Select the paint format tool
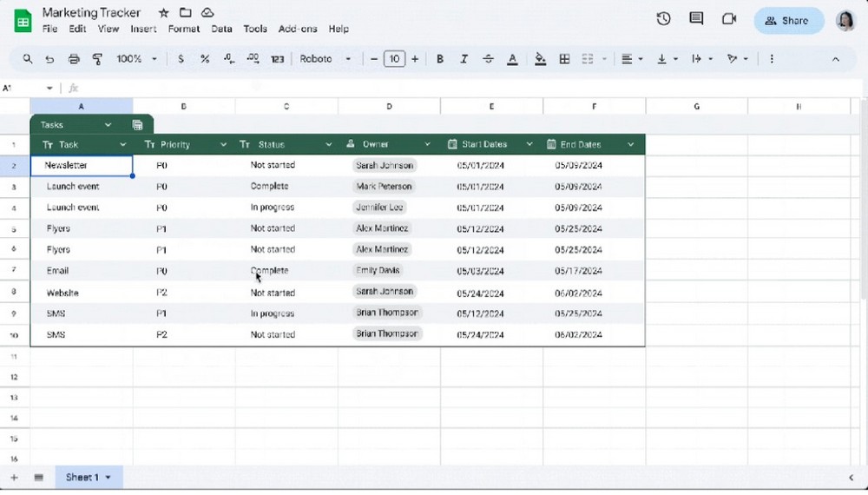The width and height of the screenshot is (868, 495). [x=97, y=59]
